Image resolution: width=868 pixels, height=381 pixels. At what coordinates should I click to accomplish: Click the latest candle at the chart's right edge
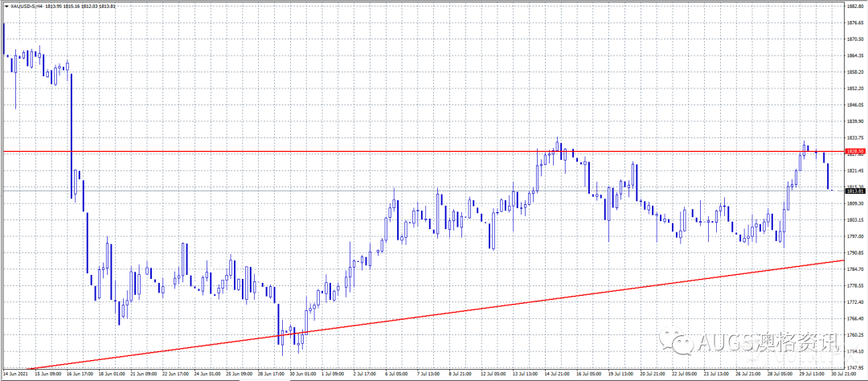pyautogui.click(x=829, y=177)
